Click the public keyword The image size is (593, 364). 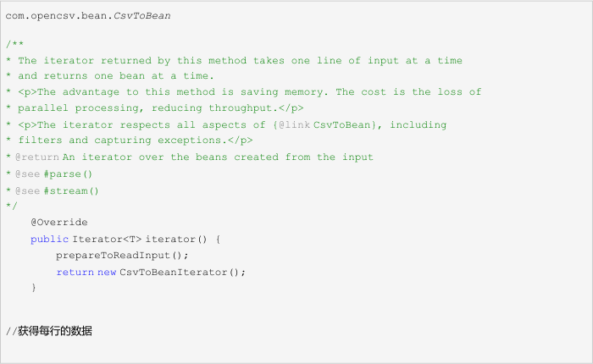tap(49, 240)
